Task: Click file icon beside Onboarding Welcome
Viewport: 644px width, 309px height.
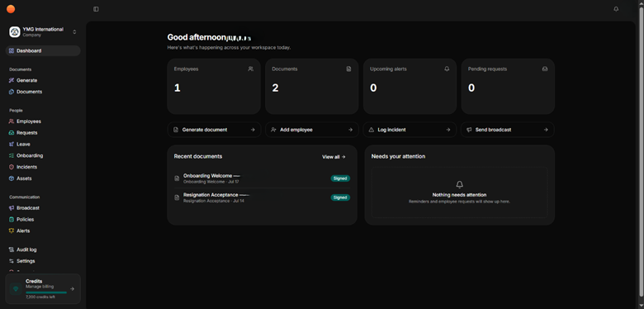Action: (177, 178)
